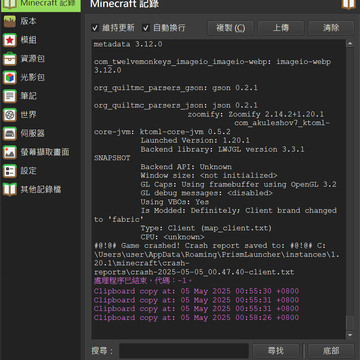Switch to the 光影包 page
360x360 pixels.
[40, 77]
